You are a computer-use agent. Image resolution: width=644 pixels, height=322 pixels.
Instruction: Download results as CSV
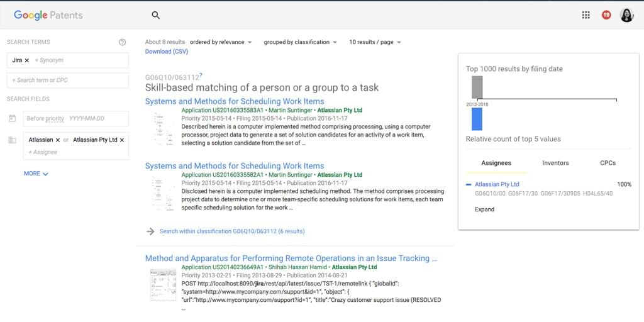click(166, 52)
